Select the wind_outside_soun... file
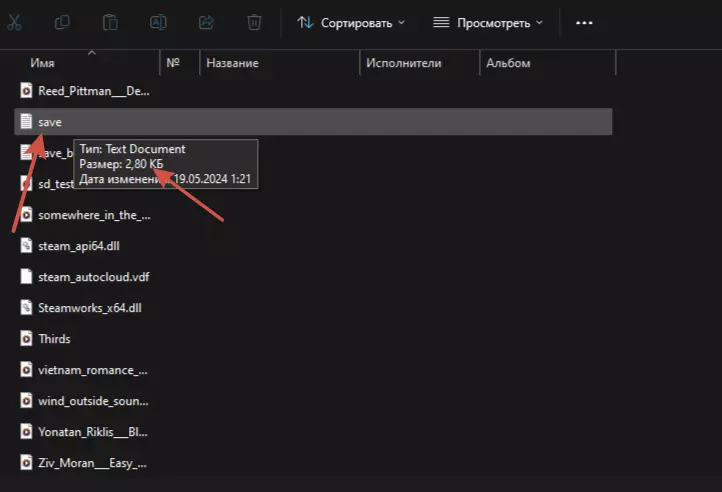722x492 pixels. point(84,401)
